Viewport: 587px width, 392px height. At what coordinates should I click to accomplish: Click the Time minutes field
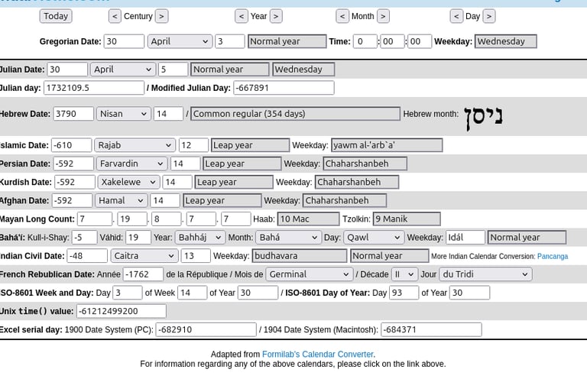392,41
